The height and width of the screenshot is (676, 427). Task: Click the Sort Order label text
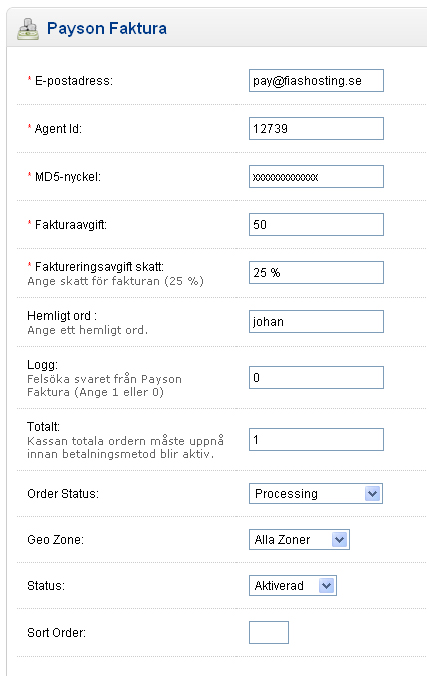(x=57, y=633)
